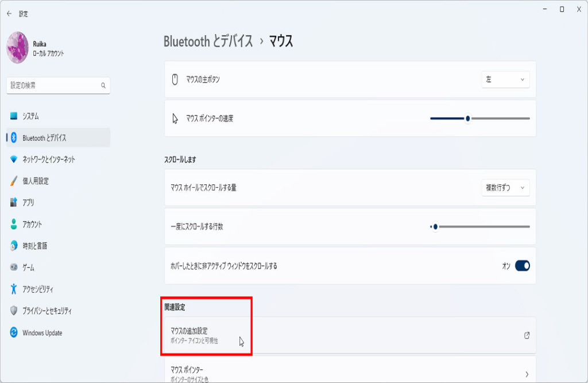Click the back arrow icon in title bar
Screen dimensions: 588x383
[9, 14]
